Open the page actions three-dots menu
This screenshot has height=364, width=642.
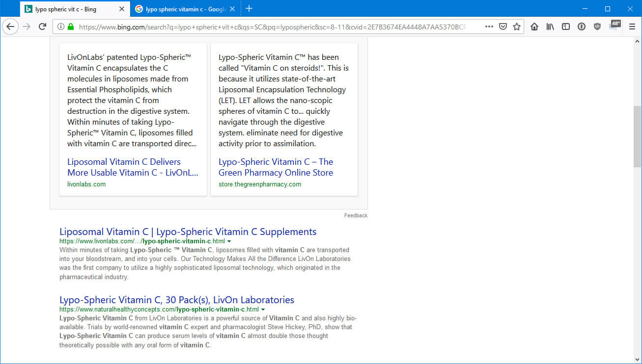[x=489, y=26]
